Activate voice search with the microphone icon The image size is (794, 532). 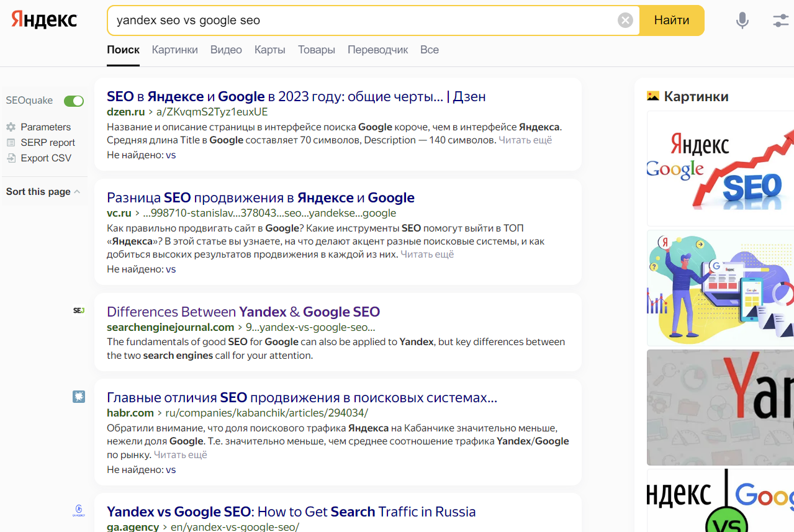tap(742, 20)
